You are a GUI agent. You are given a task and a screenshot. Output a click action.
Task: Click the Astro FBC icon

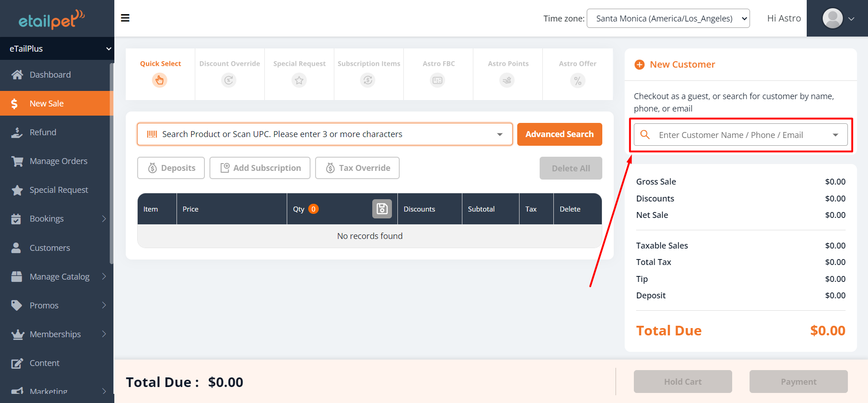[x=438, y=80]
